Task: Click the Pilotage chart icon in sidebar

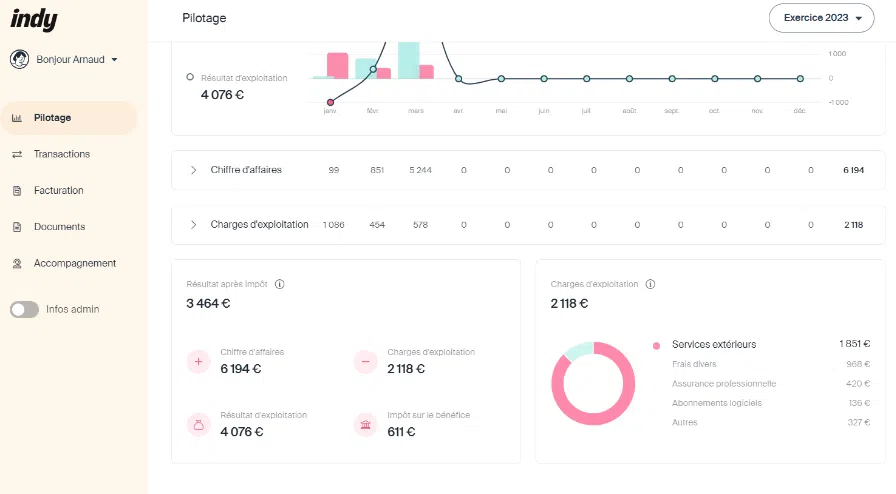Action: [16, 118]
